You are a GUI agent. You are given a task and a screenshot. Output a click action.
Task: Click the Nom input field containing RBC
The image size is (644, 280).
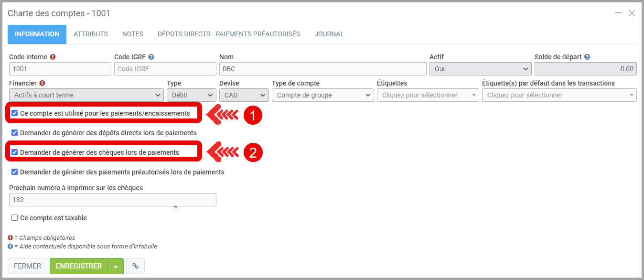[322, 69]
